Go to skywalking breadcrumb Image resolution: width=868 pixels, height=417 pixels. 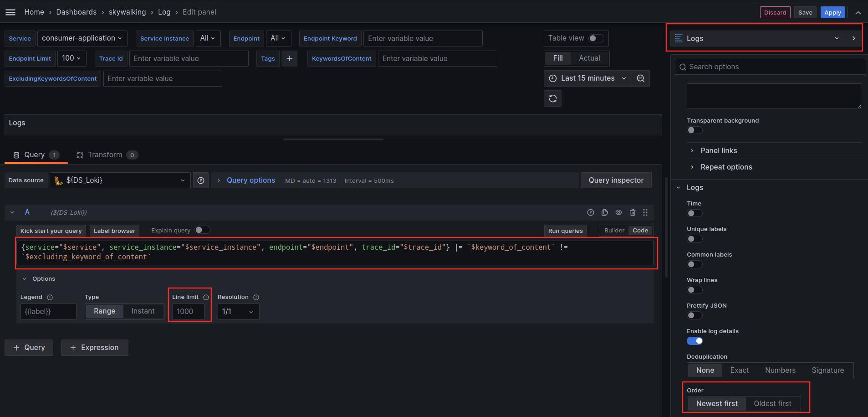(127, 12)
